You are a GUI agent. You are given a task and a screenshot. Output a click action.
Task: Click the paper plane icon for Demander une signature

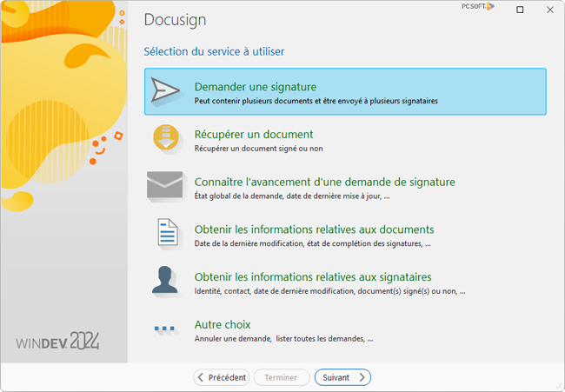[165, 92]
